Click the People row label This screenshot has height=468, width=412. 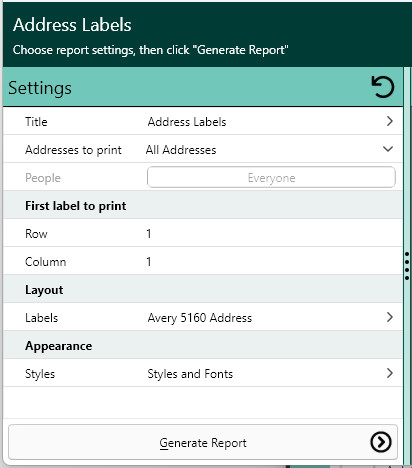click(43, 178)
